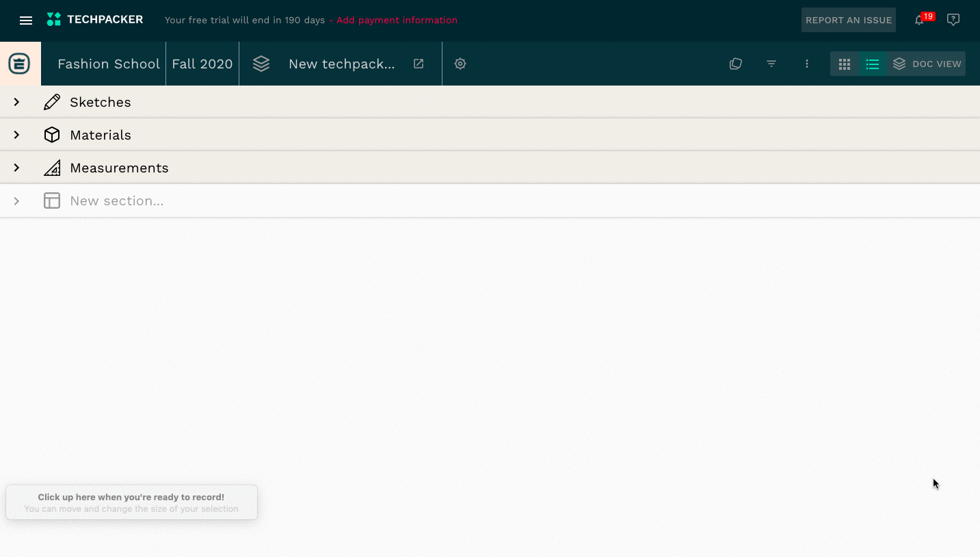
Task: Go to Fashion School breadcrumb
Action: click(109, 64)
